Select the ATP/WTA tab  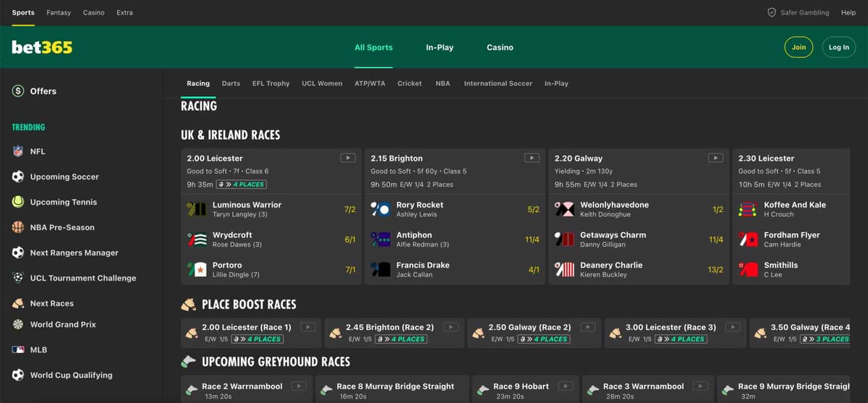point(370,83)
